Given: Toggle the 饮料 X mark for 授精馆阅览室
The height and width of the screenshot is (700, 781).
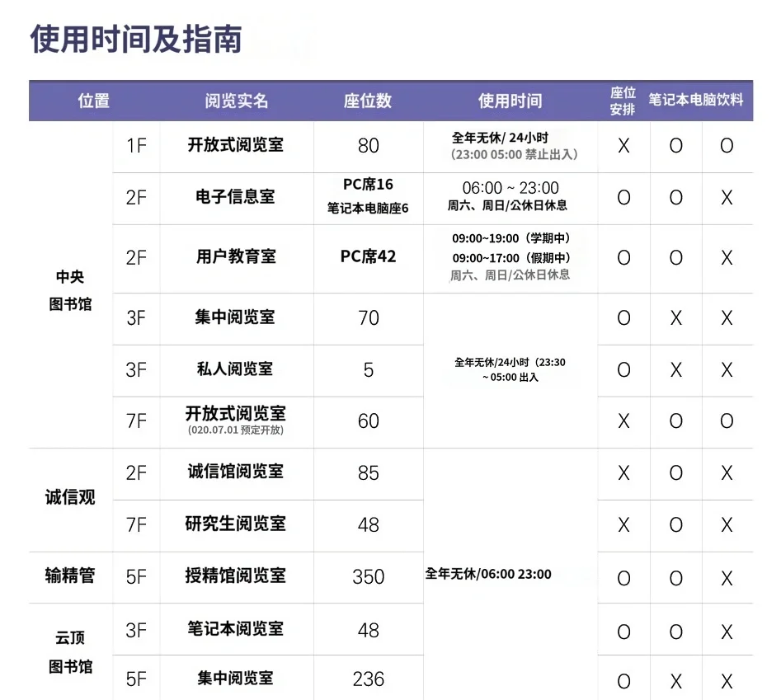Looking at the screenshot, I should (x=727, y=578).
